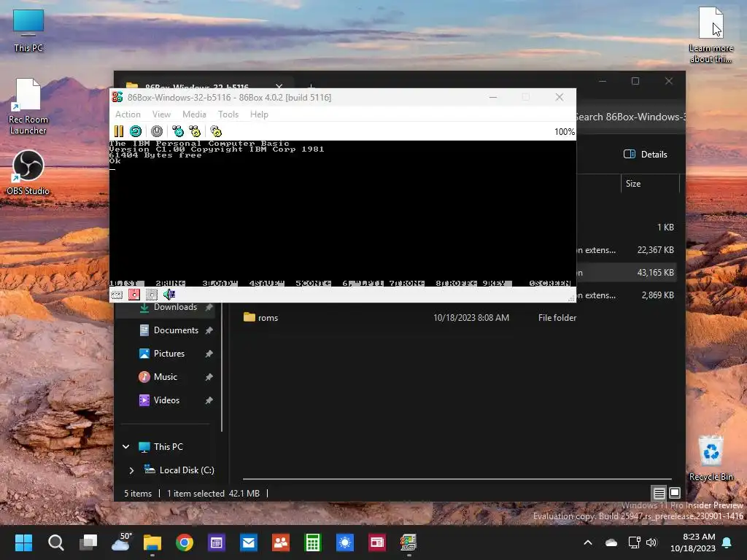
Task: Open weather widget showing 50°
Action: pos(121,542)
